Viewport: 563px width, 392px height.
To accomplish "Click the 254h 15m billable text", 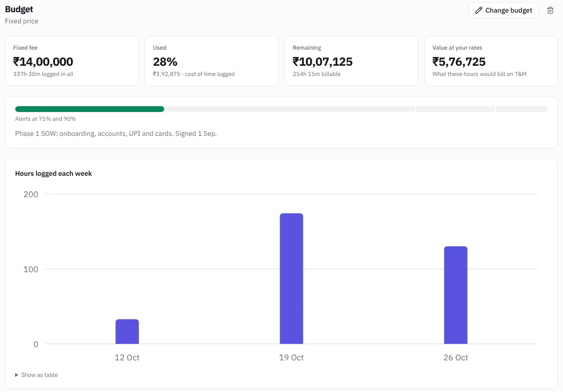I will point(317,74).
